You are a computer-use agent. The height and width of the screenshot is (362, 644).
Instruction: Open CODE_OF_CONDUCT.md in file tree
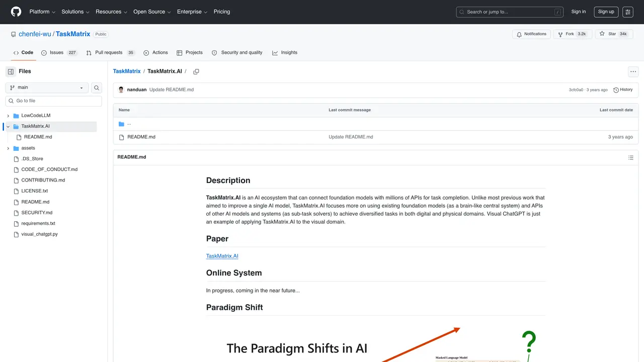click(x=49, y=169)
